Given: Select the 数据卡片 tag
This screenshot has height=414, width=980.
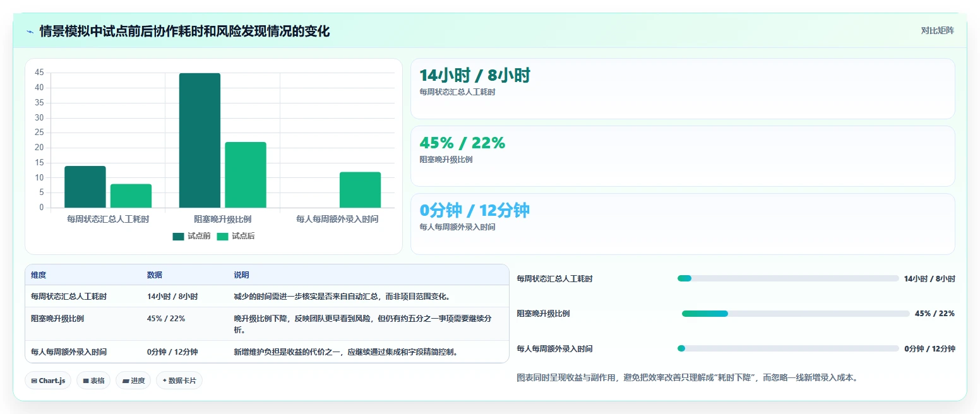Looking at the screenshot, I should pyautogui.click(x=179, y=381).
